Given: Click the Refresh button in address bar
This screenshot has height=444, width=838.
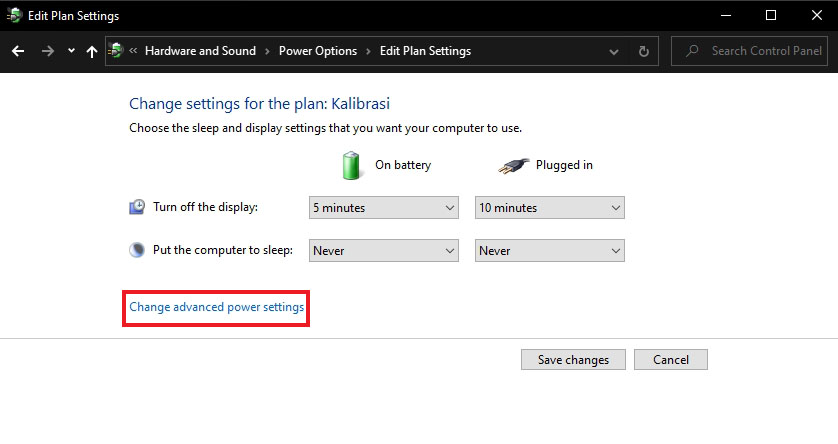Looking at the screenshot, I should (x=644, y=51).
